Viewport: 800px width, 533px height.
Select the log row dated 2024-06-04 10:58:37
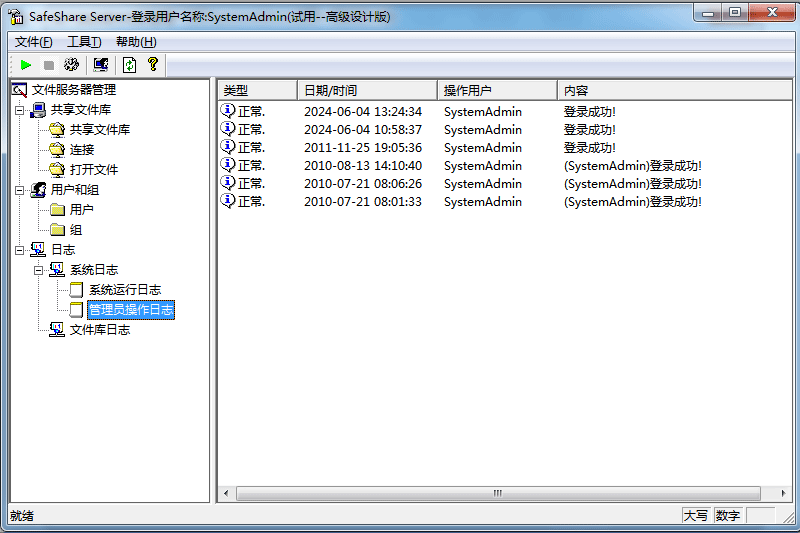(505, 130)
